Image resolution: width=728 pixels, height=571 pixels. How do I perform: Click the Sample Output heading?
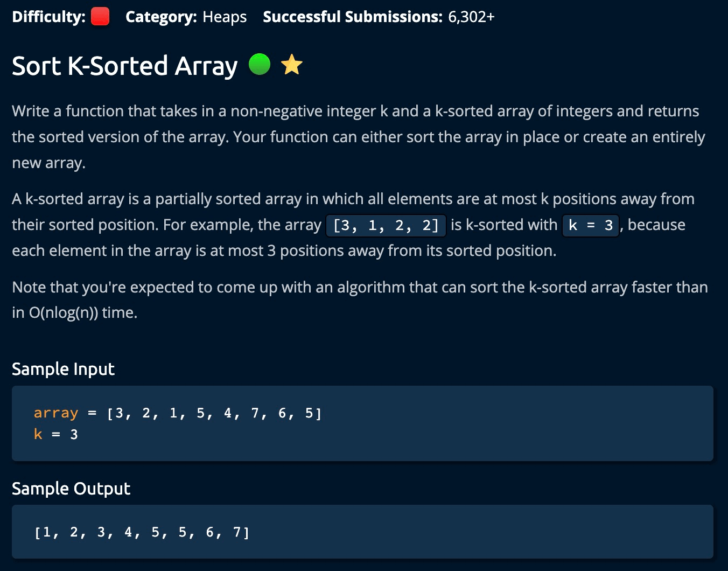pyautogui.click(x=71, y=489)
